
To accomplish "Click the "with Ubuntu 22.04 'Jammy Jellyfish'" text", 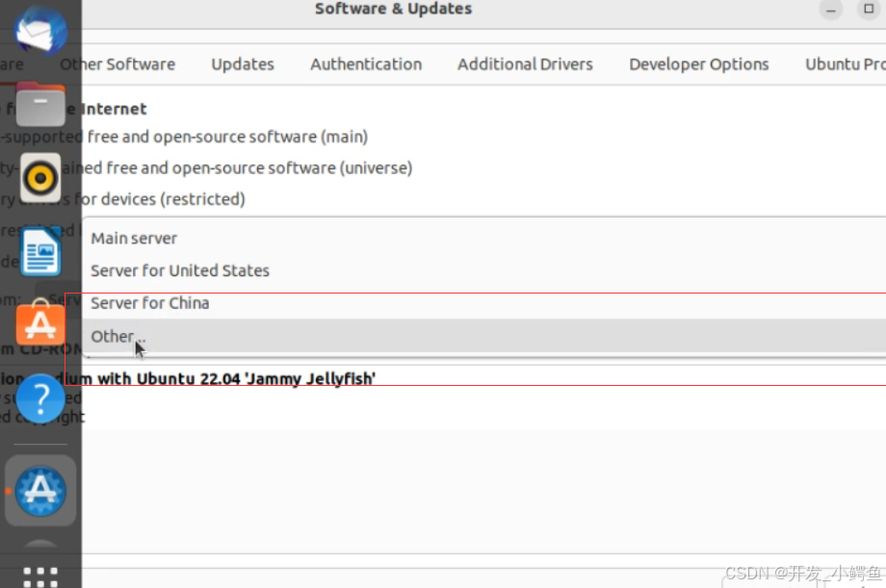I will click(x=236, y=378).
